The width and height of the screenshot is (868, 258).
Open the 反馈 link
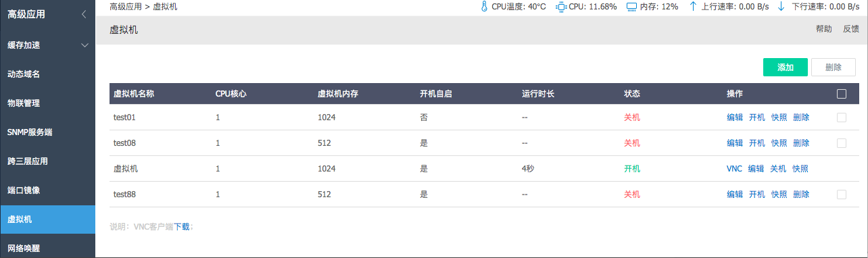coord(851,29)
